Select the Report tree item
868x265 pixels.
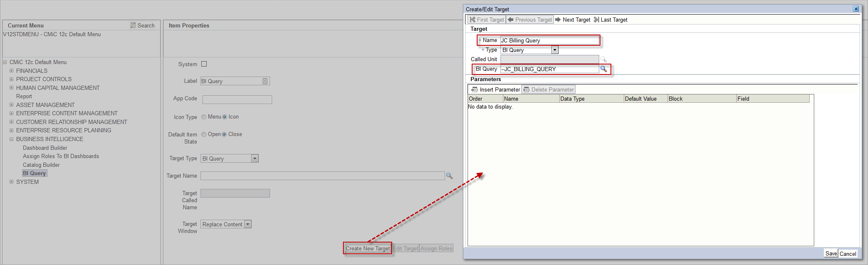point(24,96)
